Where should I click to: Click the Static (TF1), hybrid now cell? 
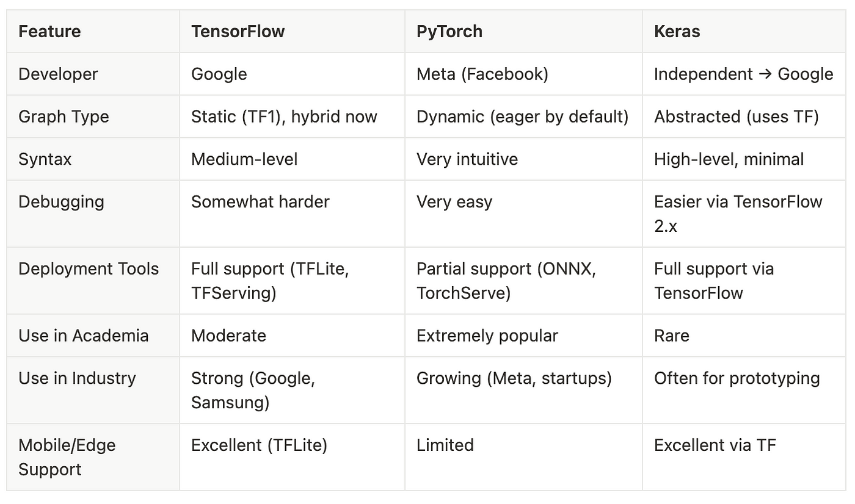(292, 117)
